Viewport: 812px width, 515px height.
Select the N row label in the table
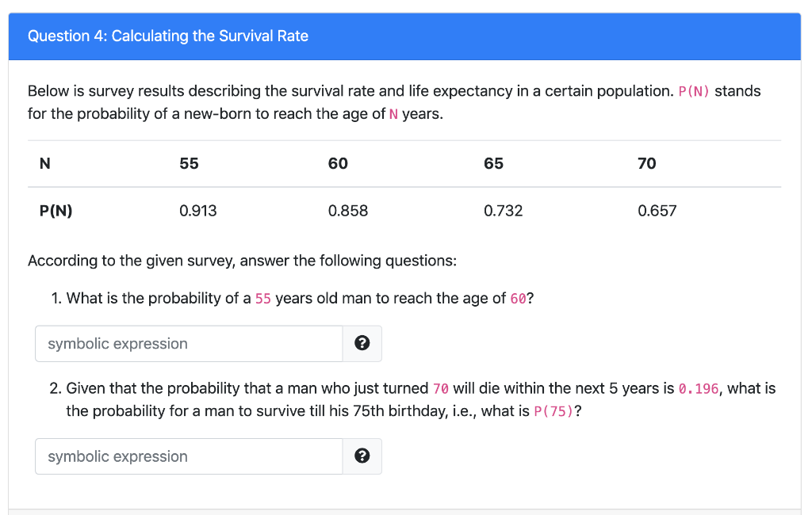44,163
